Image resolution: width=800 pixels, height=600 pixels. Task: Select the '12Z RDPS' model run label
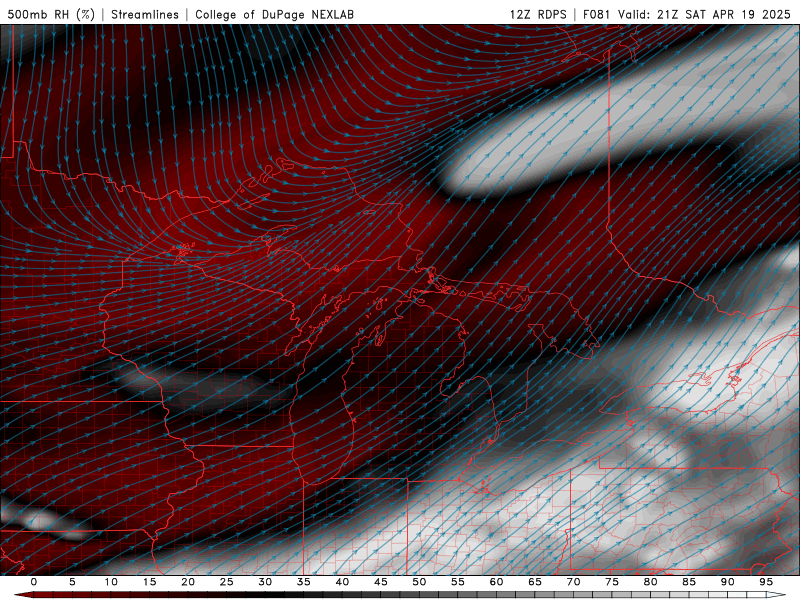click(x=538, y=14)
